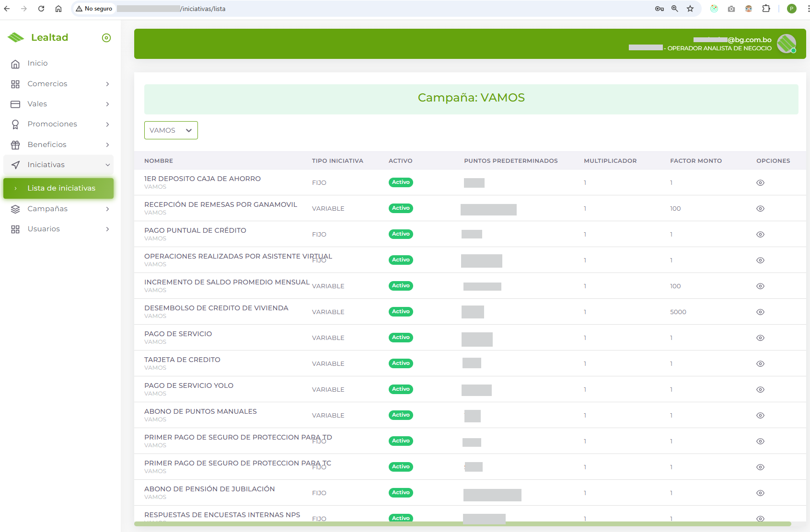Screen dimensions: 810x532
Task: Click the Activo badge on TARJETA DE CREDITO
Action: [401, 363]
